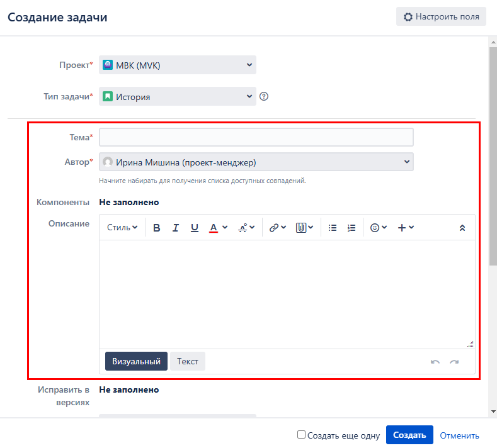The width and height of the screenshot is (497, 448).
Task: Click the Отменить link
Action: (x=459, y=435)
